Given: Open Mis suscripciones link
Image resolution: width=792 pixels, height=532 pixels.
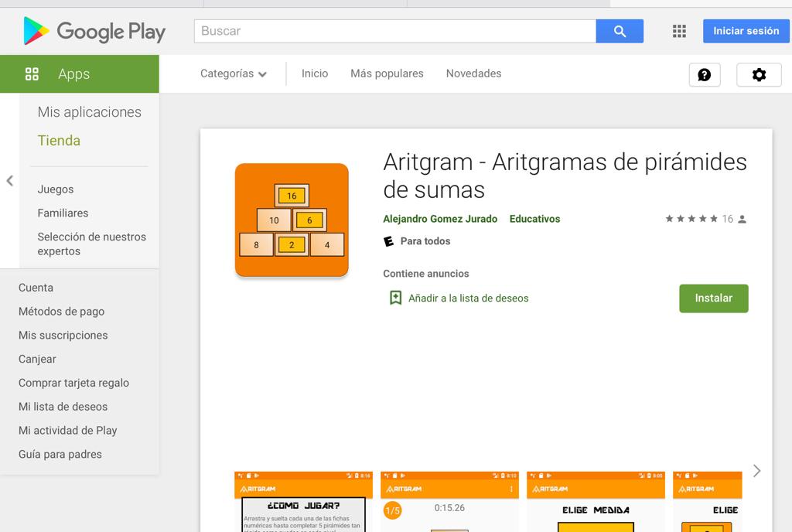Looking at the screenshot, I should coord(63,335).
